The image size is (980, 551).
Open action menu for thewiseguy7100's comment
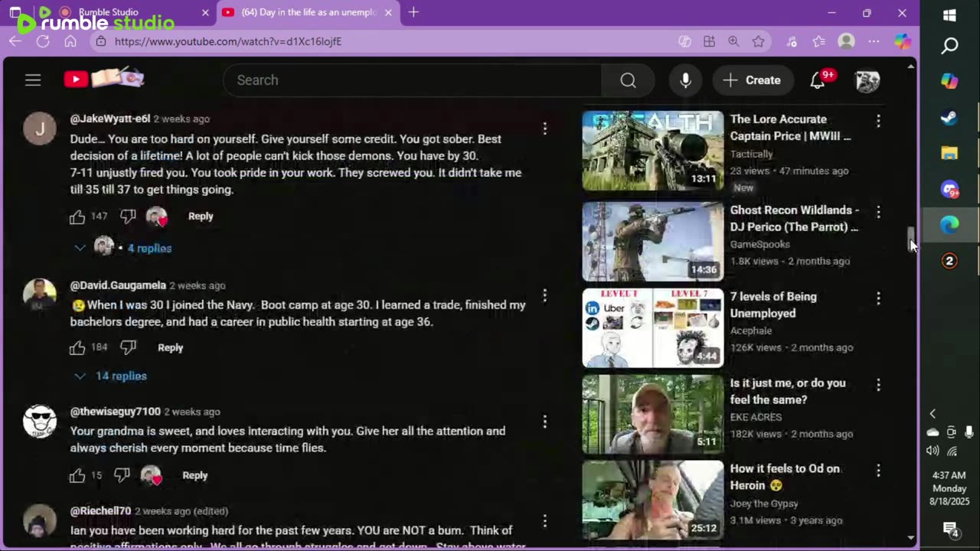point(545,422)
